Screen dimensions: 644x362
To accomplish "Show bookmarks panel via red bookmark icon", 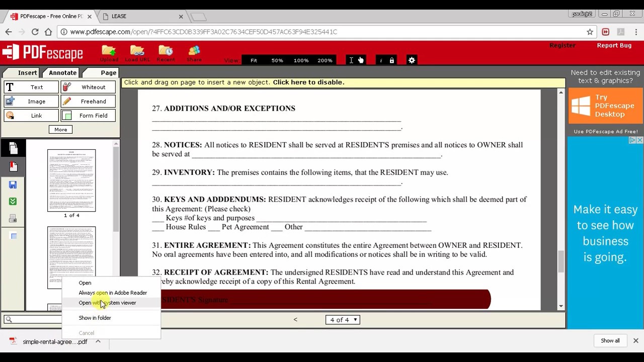I will pos(13,166).
